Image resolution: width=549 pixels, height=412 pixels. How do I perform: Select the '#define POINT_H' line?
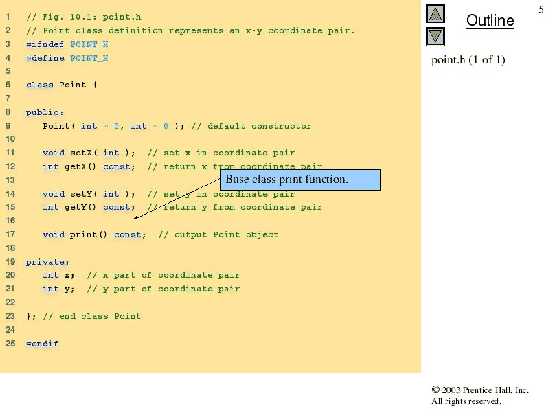(x=67, y=58)
